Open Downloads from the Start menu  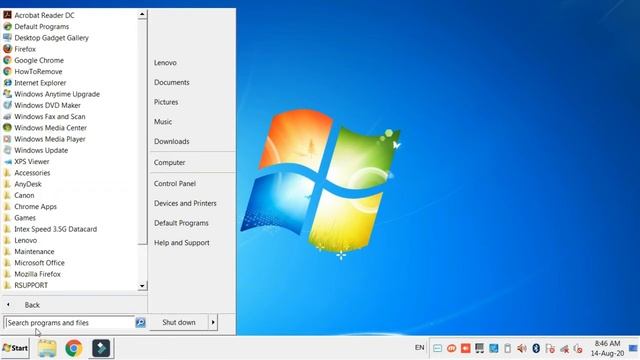click(x=171, y=142)
